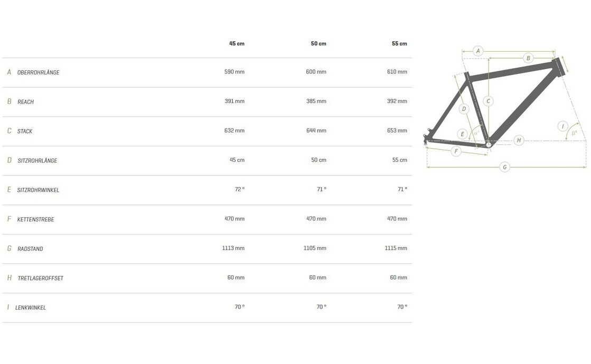Click the circled G wheelbase marker in diagram
Image resolution: width=591 pixels, height=364 pixels.
point(504,167)
